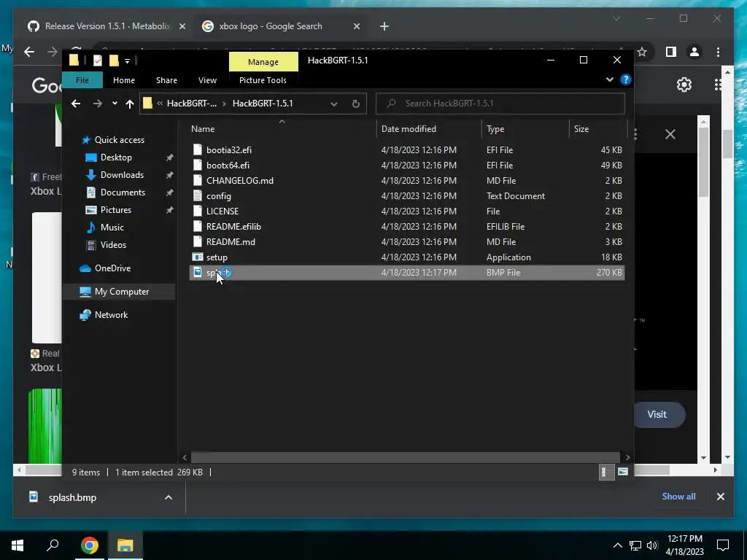This screenshot has height=560, width=747.
Task: Select the splash BMP file icon
Action: [x=198, y=273]
